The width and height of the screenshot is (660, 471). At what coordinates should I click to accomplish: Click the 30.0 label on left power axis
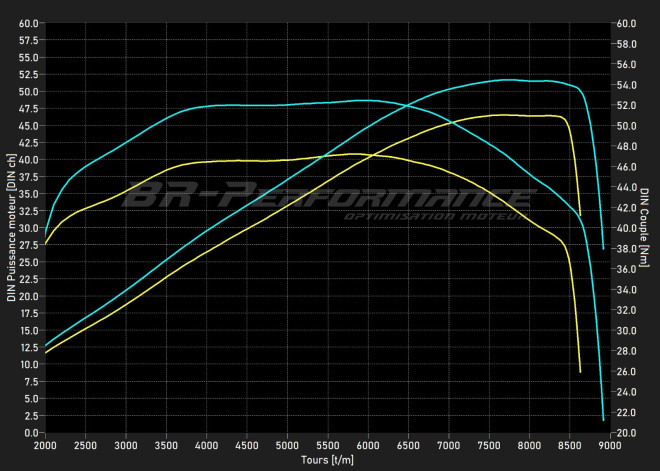[x=28, y=228]
